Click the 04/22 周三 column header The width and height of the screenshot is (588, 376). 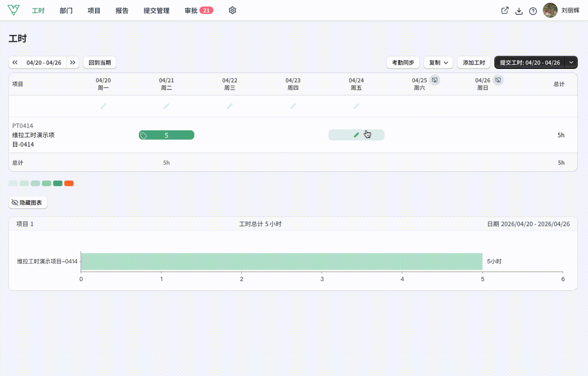click(230, 84)
